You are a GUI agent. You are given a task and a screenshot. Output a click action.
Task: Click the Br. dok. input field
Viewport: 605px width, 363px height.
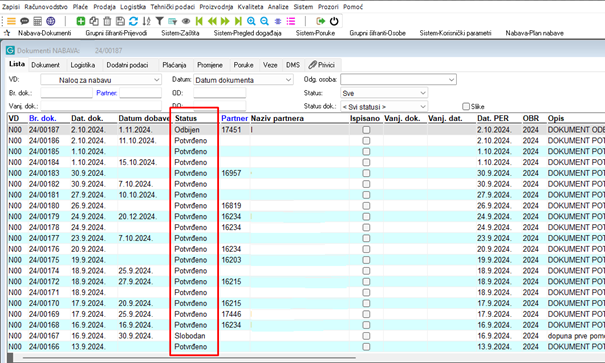pos(66,93)
